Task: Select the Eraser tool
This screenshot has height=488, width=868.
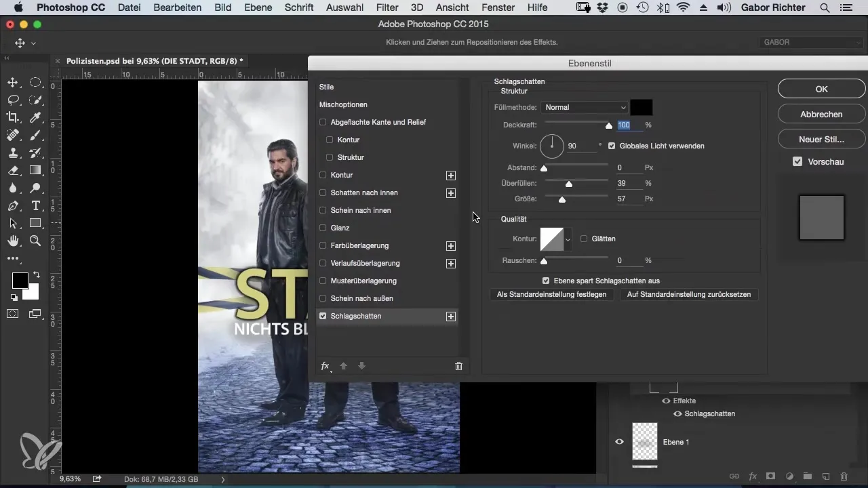Action: tap(12, 170)
